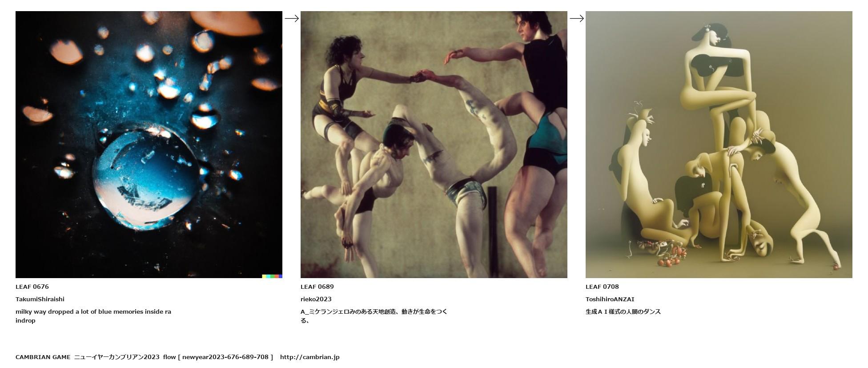Open the http://cambrian.jp link
Viewport: 868px width, 368px height.
click(x=309, y=357)
